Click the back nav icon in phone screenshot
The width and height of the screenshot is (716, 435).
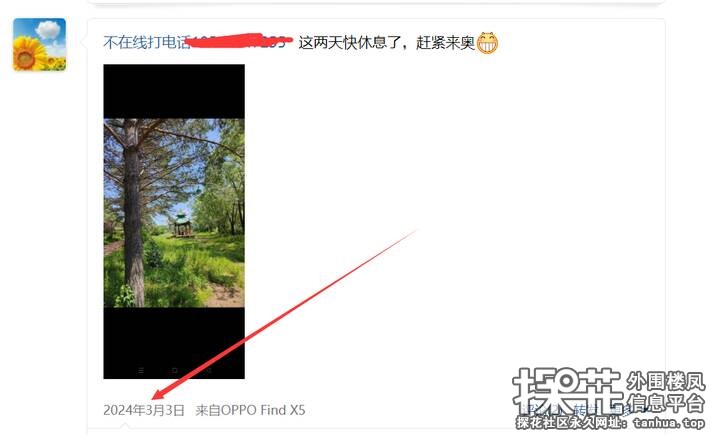coord(209,370)
